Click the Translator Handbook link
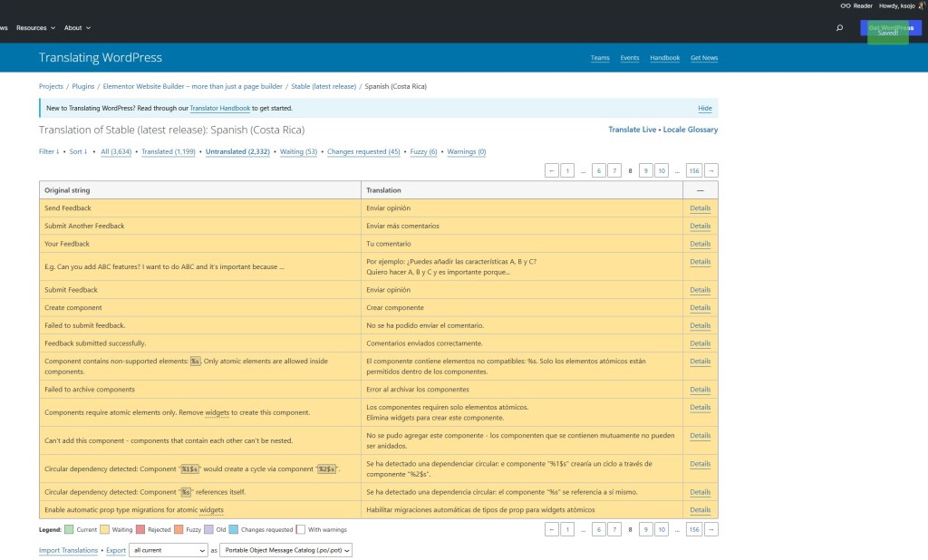The width and height of the screenshot is (928, 560). point(220,109)
